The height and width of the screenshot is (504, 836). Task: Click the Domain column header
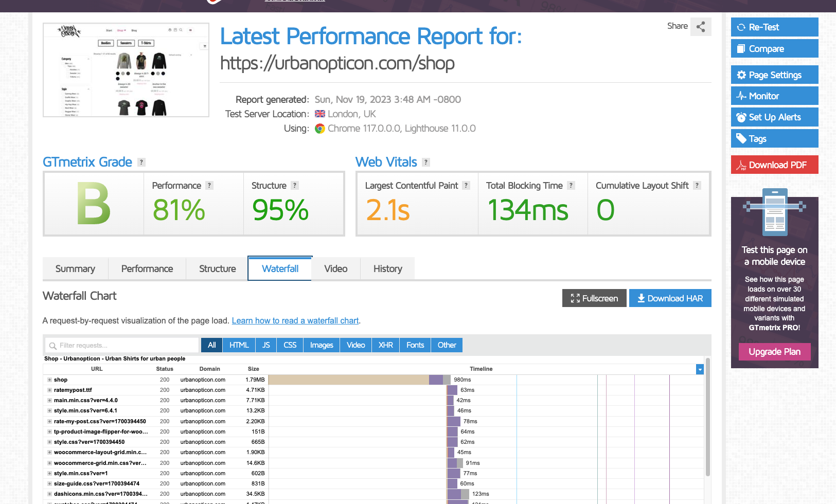(x=209, y=369)
